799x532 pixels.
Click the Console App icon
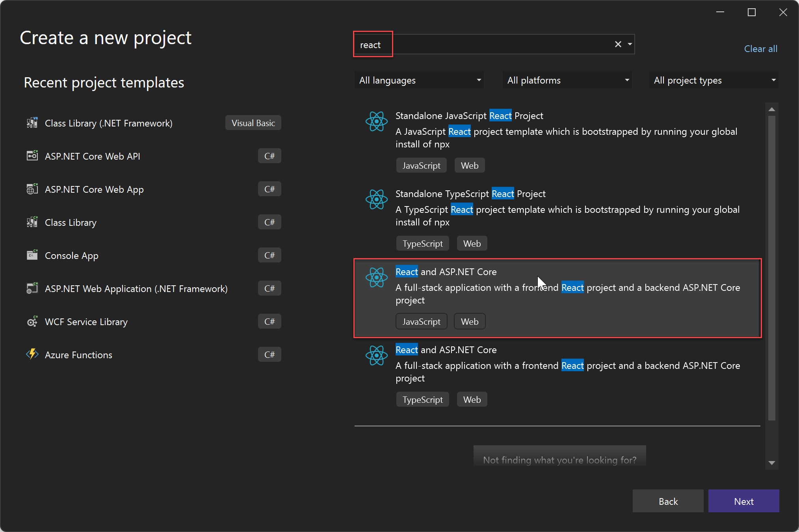tap(32, 255)
